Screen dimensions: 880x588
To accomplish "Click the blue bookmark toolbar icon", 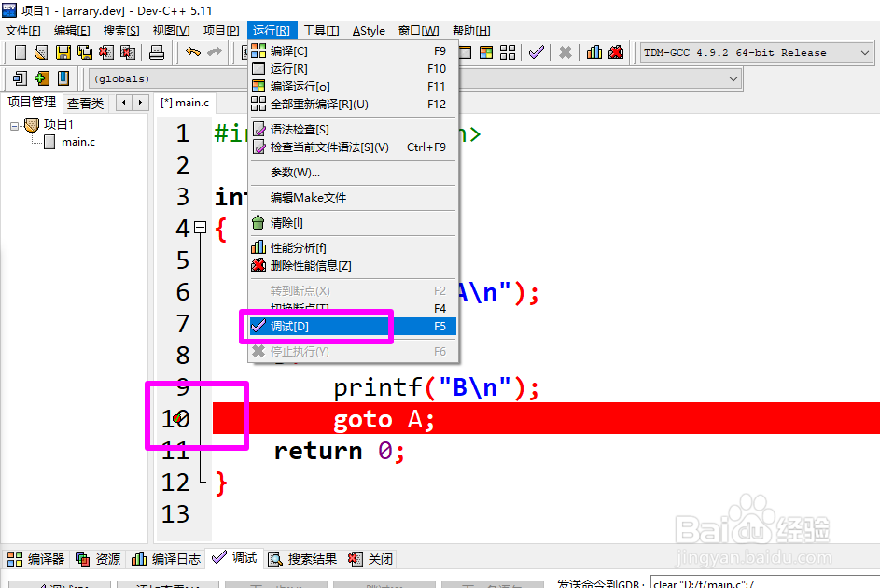I will [x=63, y=78].
